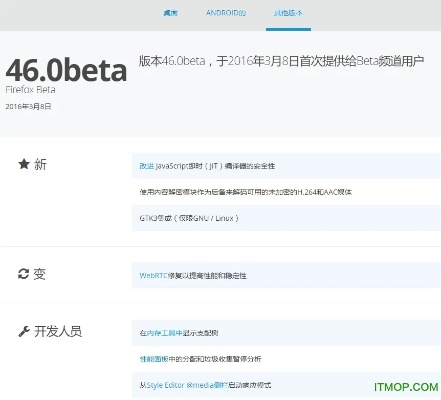Click the star icon beside 新
The image size is (441, 400).
tap(24, 164)
